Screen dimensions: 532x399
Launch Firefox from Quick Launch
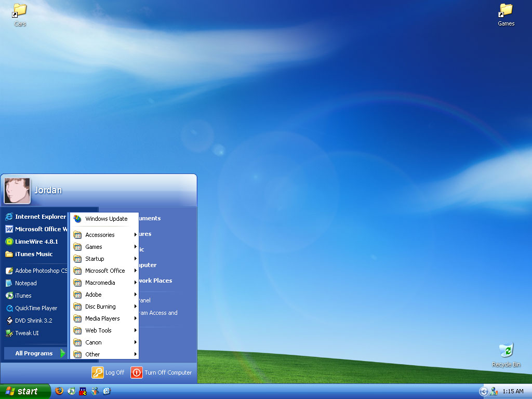[59, 391]
